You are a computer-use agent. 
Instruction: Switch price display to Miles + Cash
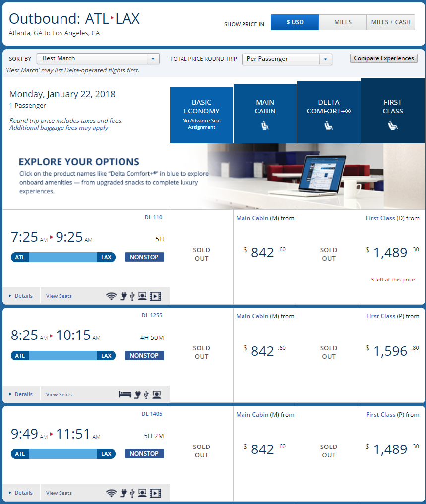pyautogui.click(x=391, y=22)
